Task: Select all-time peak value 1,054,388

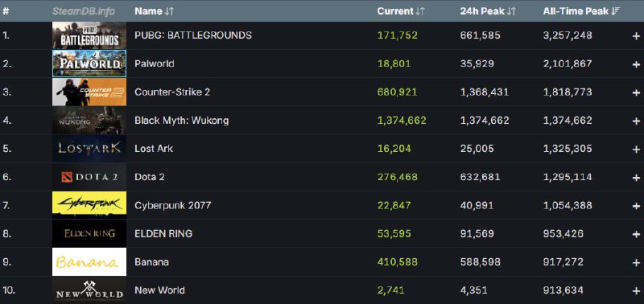Action: [568, 205]
